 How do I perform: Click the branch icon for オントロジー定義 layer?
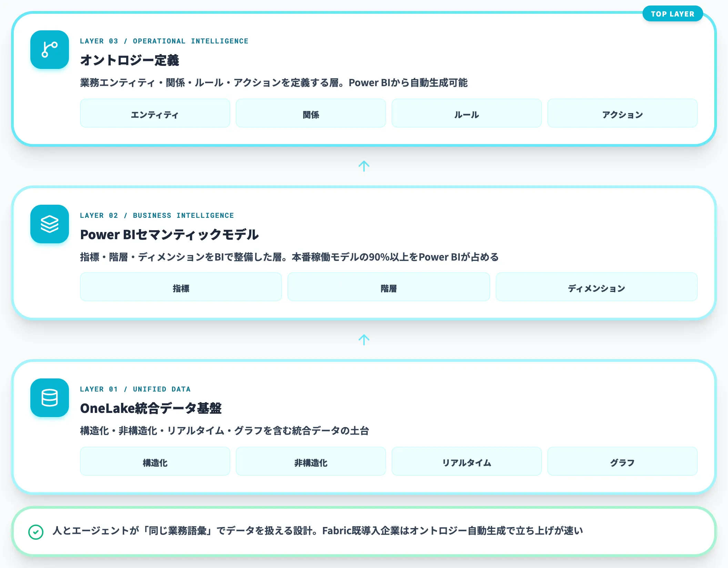pyautogui.click(x=50, y=50)
